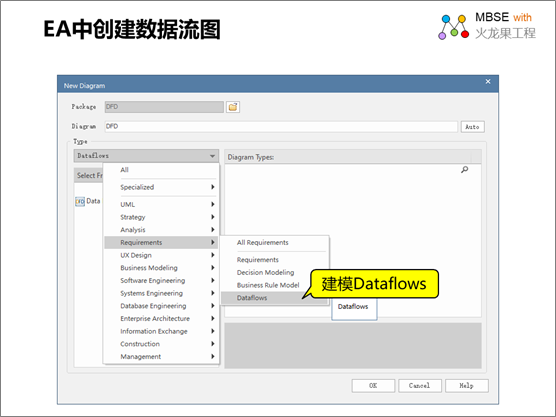Focus the Diagram name field
Screen dimensions: 556x417
281,127
